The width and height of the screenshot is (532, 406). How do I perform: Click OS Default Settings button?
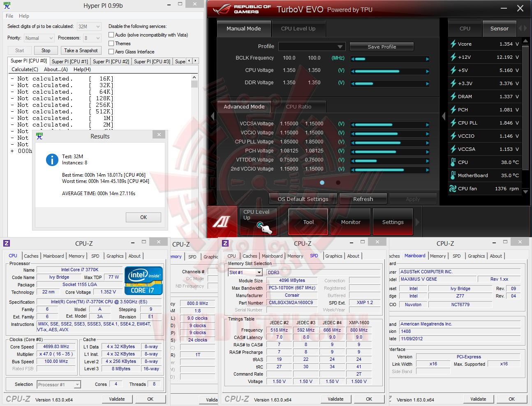[x=303, y=199]
